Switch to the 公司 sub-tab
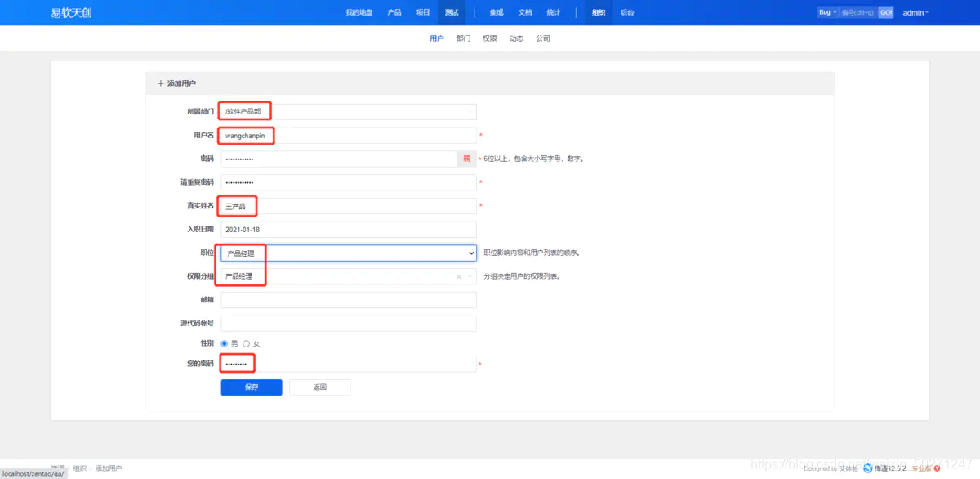Image resolution: width=980 pixels, height=479 pixels. 543,38
